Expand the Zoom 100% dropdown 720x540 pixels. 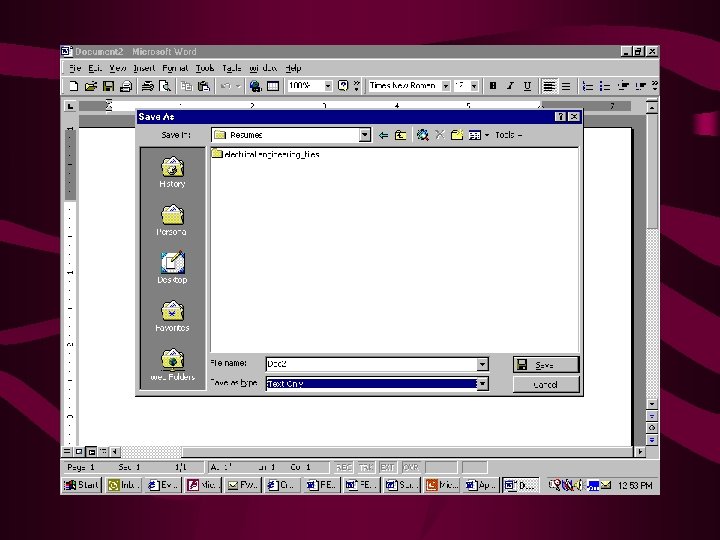click(x=328, y=86)
